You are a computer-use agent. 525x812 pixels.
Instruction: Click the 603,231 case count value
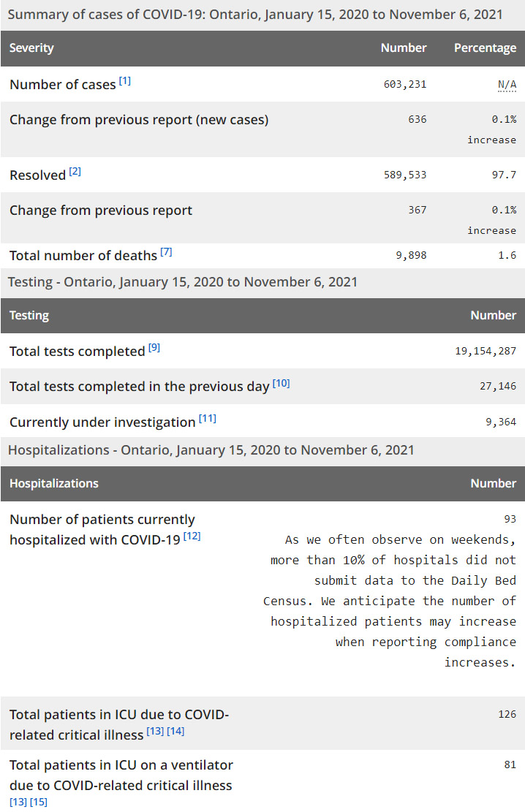404,85
